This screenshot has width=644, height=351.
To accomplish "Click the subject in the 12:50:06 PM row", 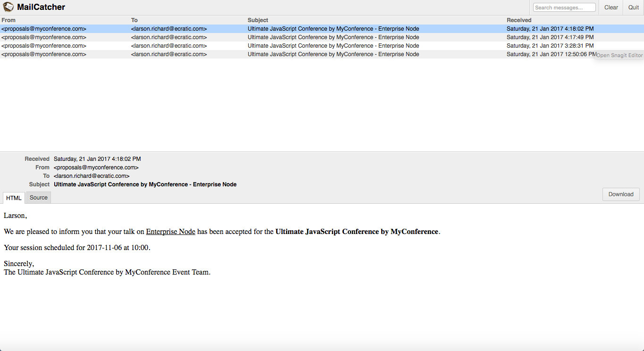I will pos(334,54).
